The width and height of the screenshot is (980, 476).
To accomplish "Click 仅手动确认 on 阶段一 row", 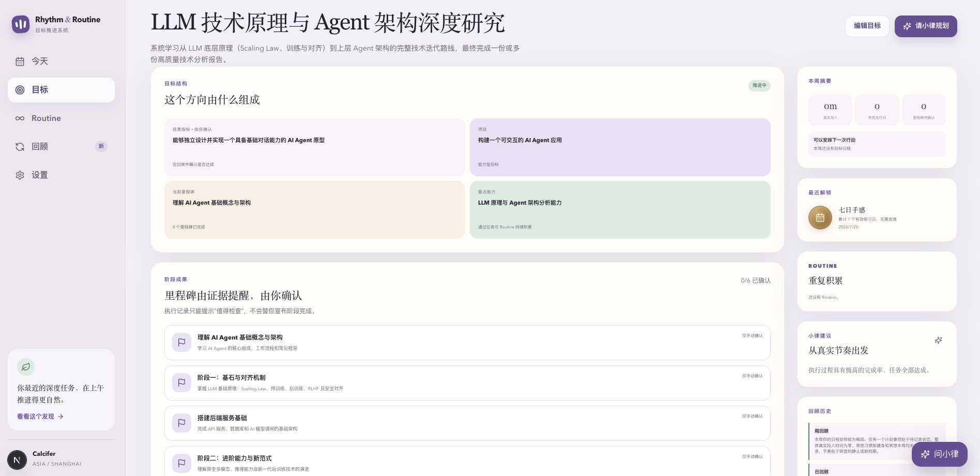I will point(752,376).
